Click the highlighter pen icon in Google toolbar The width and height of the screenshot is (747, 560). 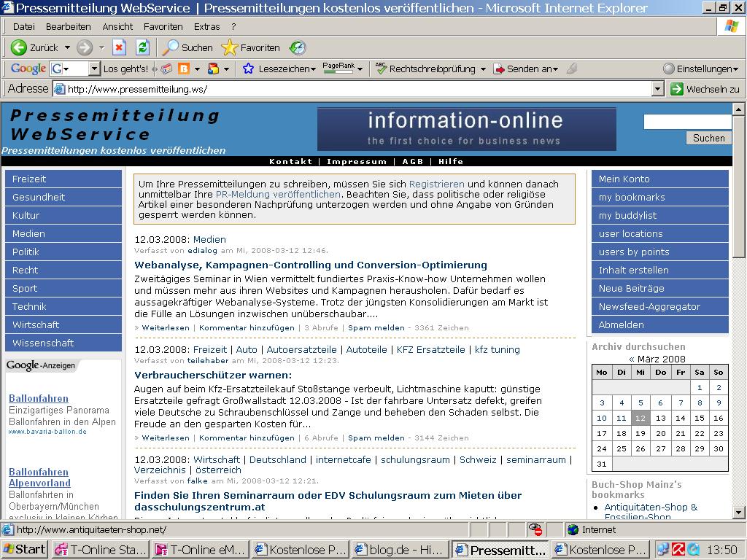pos(572,69)
